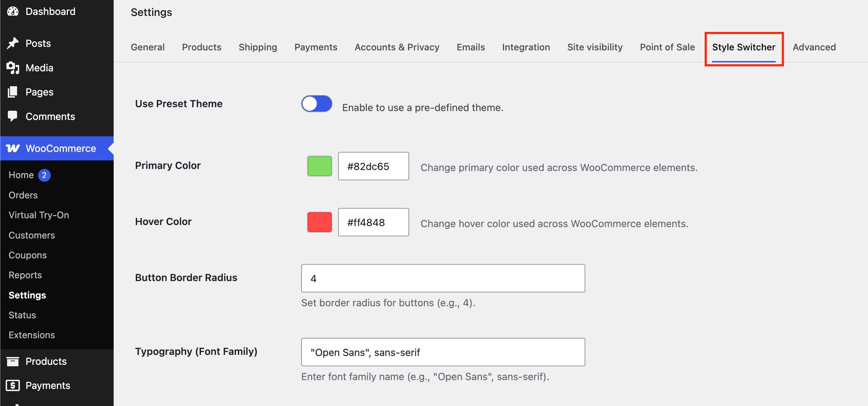Open the Advanced settings tab
Image resolution: width=868 pixels, height=406 pixels.
tap(814, 47)
